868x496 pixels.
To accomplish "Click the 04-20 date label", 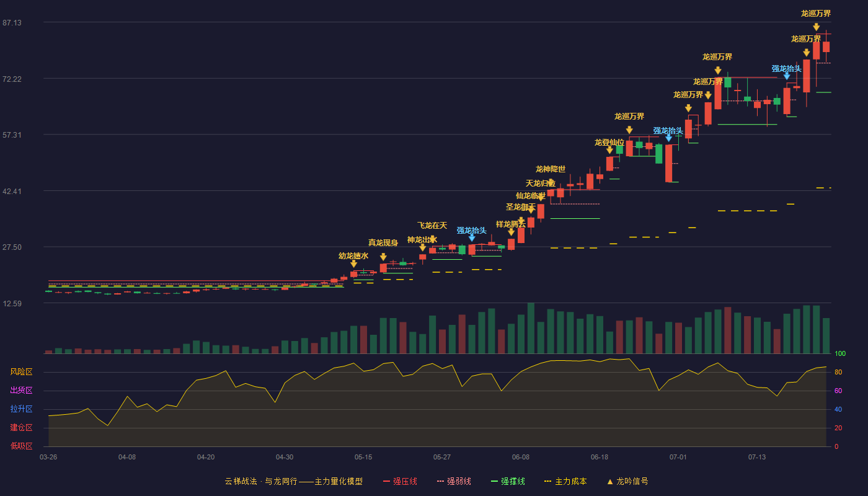I will point(206,457).
